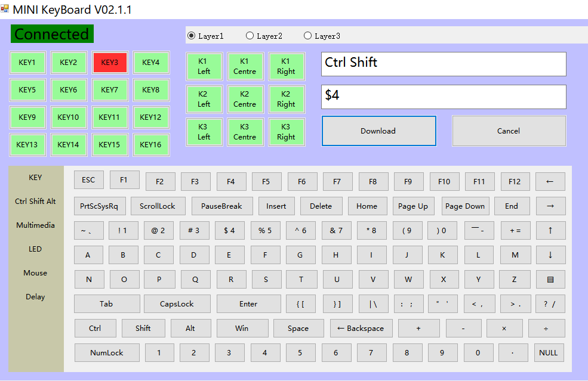Click the down arrow key button
Screen dimensions: 588x381
coord(550,255)
